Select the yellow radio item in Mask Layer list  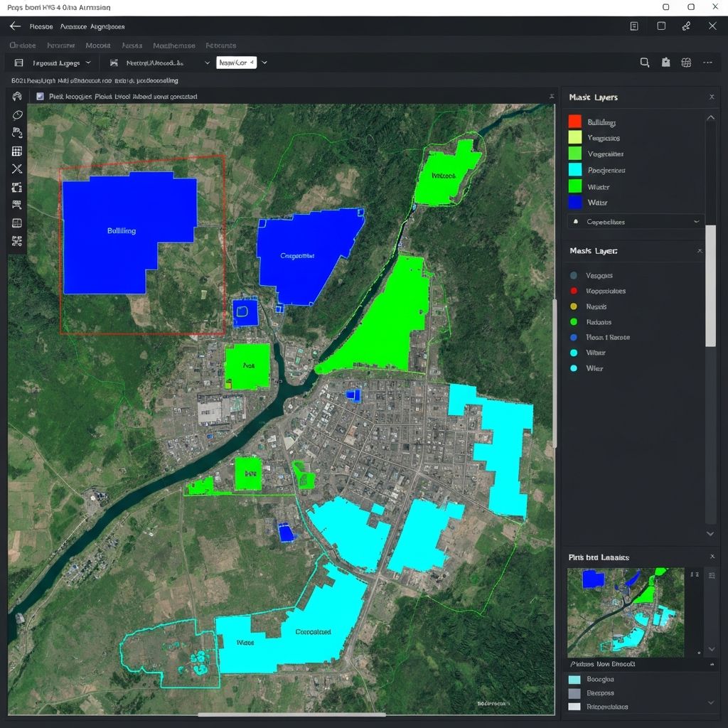[x=574, y=306]
